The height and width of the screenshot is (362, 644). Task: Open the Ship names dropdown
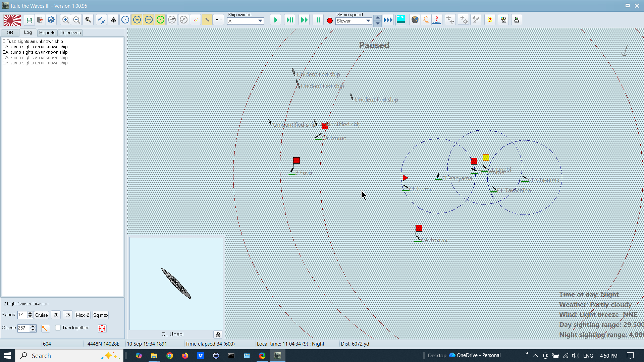click(246, 21)
